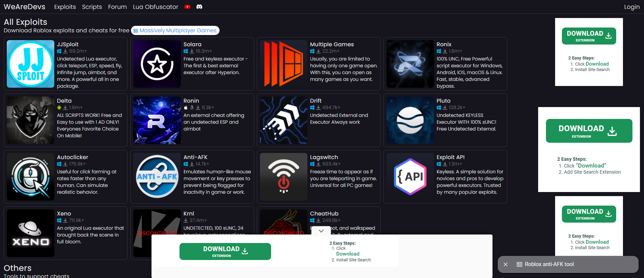Click the Anti-AFK logo image
This screenshot has width=644, height=278.
click(157, 177)
